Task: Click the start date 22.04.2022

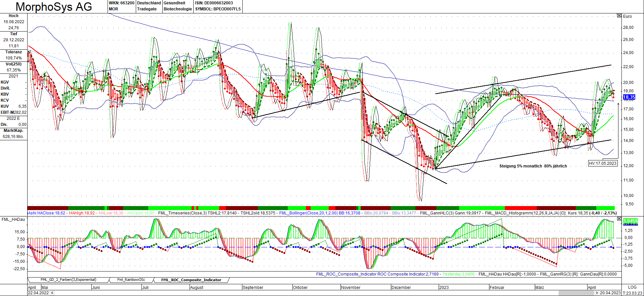Action: pyautogui.click(x=38, y=293)
